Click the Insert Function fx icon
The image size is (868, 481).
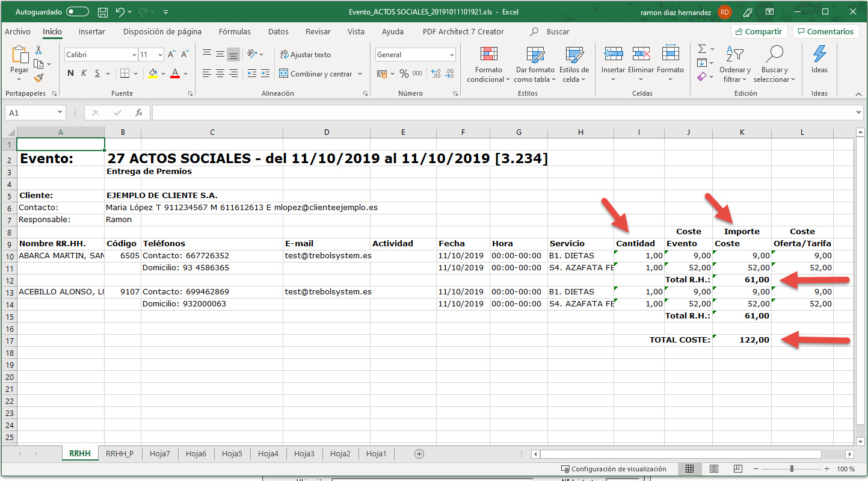point(138,113)
